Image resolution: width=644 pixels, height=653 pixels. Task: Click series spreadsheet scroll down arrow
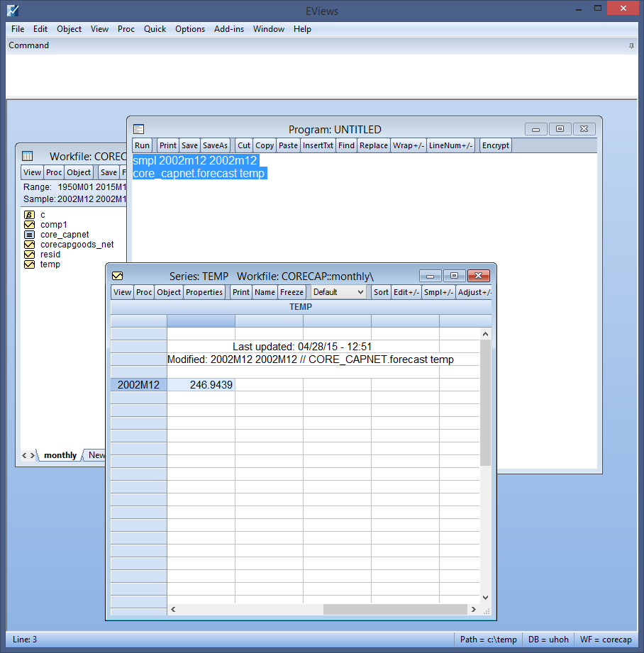tap(485, 598)
